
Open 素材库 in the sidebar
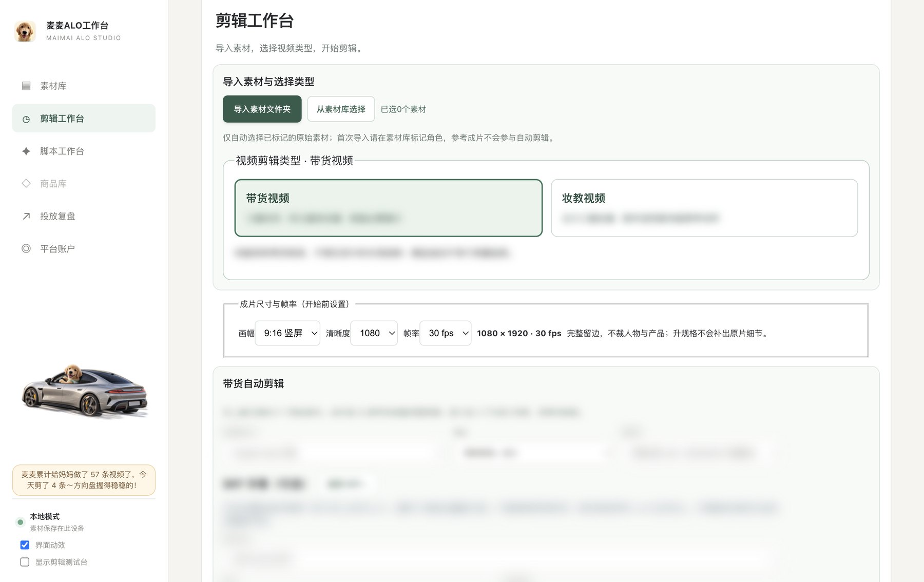point(84,86)
